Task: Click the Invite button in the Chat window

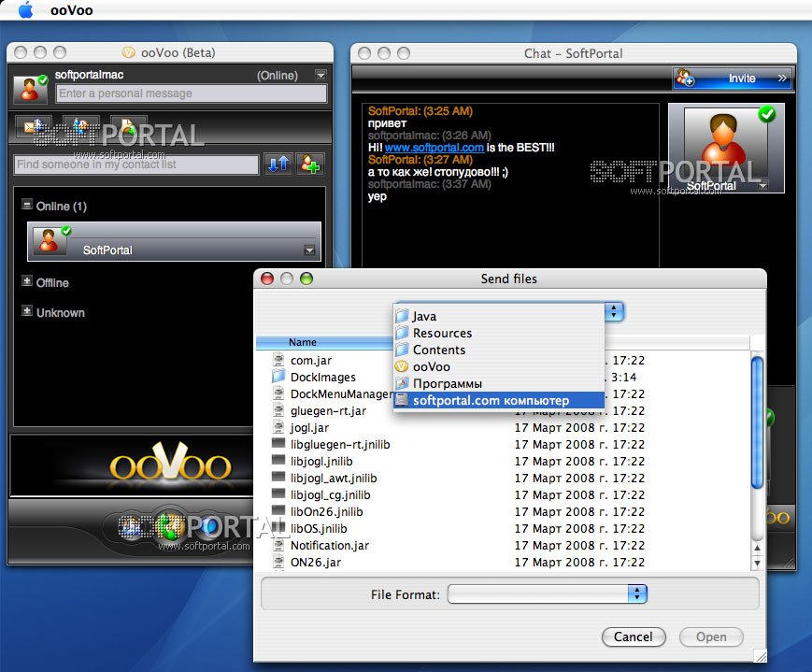Action: [x=733, y=79]
